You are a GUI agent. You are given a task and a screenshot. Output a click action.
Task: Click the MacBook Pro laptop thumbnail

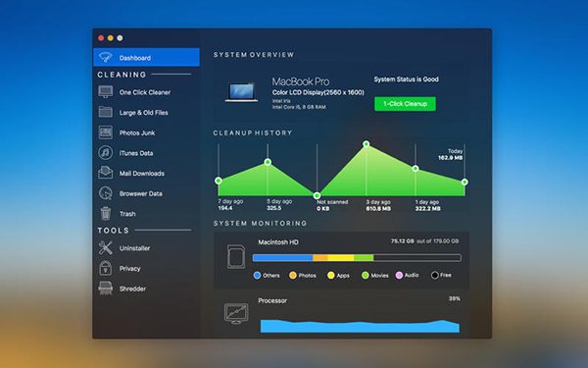coord(241,92)
